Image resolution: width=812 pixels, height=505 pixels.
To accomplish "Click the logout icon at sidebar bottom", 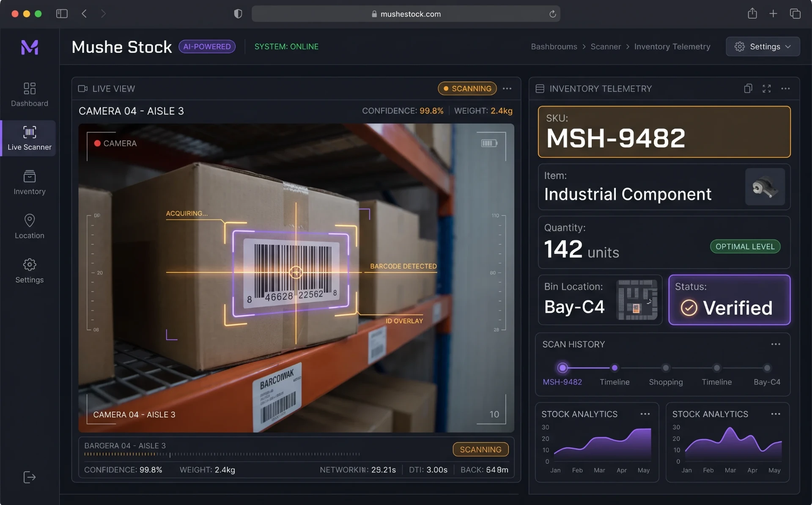I will pos(30,478).
